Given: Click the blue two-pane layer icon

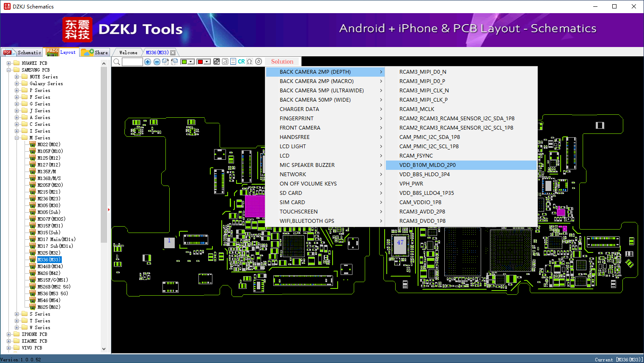Looking at the screenshot, I should pos(233,61).
